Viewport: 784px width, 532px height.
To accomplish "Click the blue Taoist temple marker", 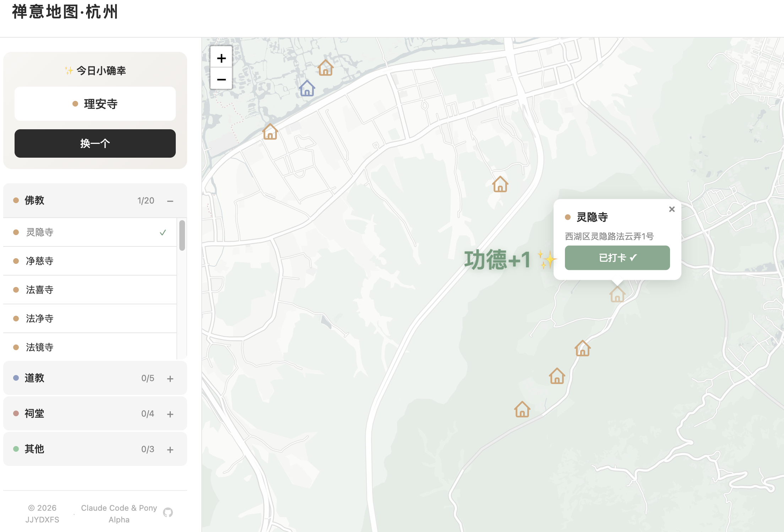I will (307, 88).
